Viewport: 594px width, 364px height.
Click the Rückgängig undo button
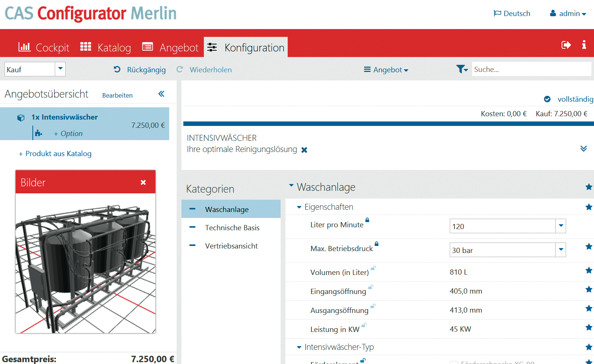tap(140, 70)
